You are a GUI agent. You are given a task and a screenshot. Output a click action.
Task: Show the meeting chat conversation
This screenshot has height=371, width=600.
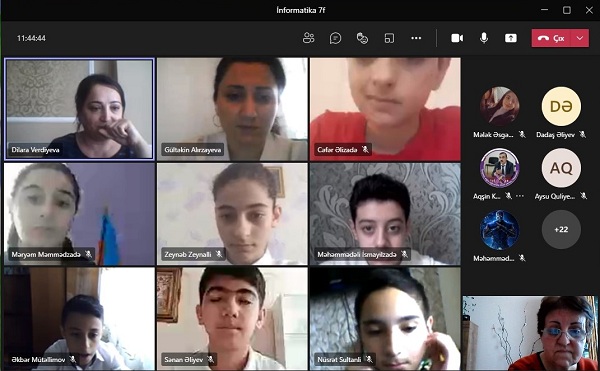pos(335,38)
